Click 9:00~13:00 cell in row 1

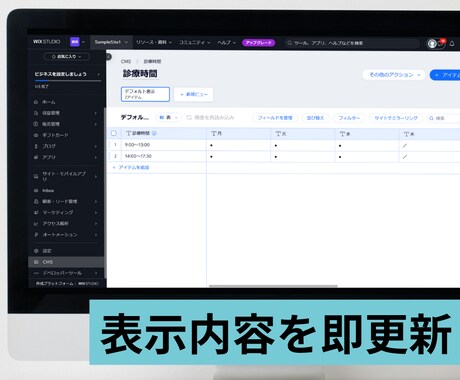163,145
